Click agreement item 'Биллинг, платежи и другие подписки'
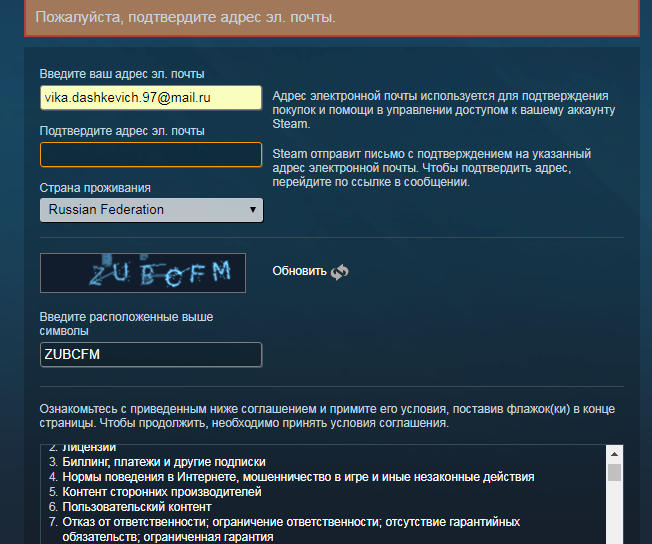The height and width of the screenshot is (544, 652). pyautogui.click(x=164, y=462)
